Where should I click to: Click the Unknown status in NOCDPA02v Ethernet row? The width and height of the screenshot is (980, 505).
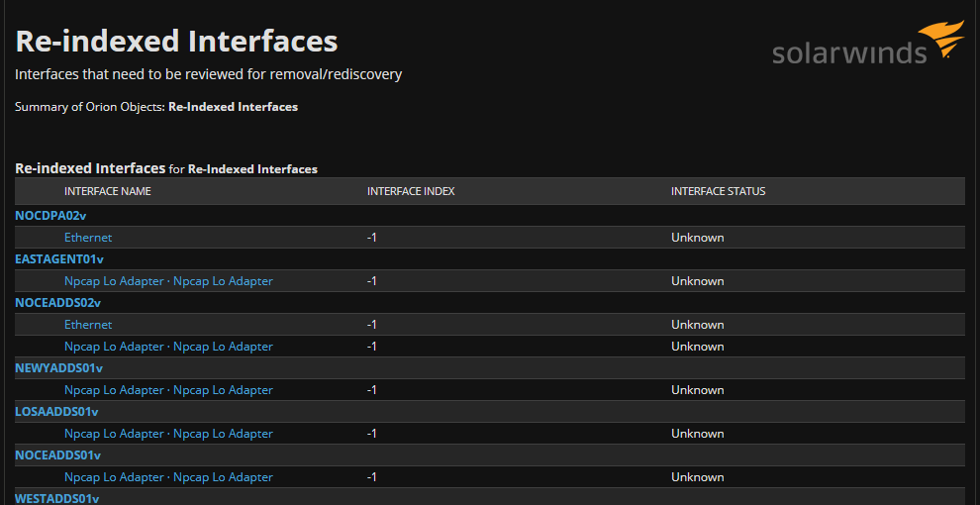coord(697,238)
